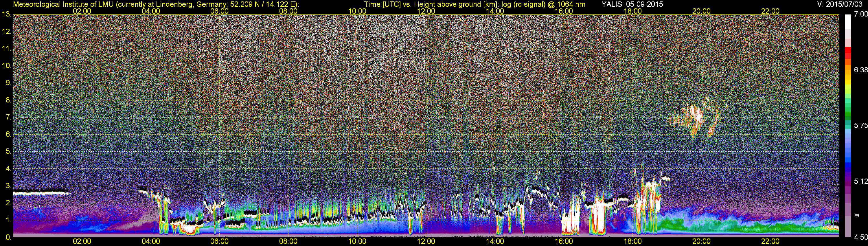
Task: Click the "18:00" label on the bottom time axis
Action: [632, 242]
